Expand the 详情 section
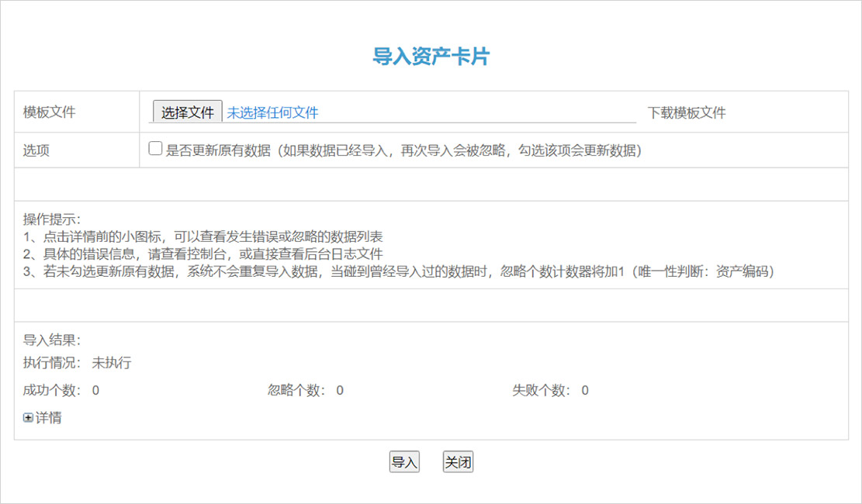862x504 pixels. click(48, 418)
